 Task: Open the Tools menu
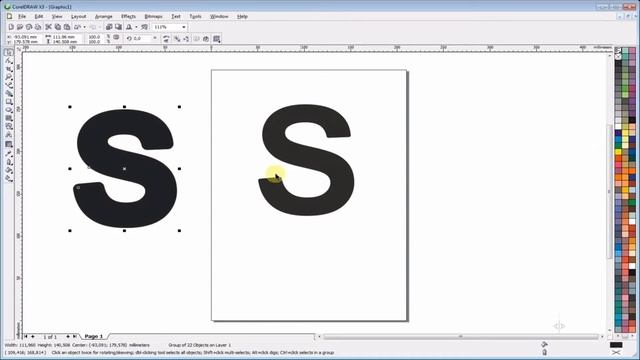tap(196, 16)
